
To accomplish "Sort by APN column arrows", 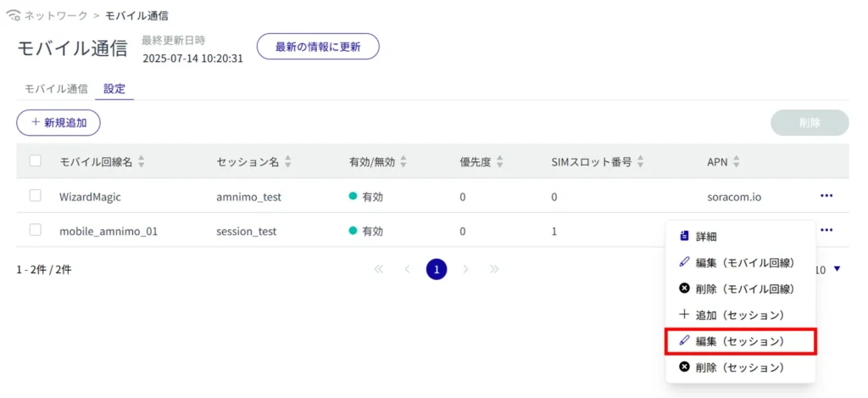I will [737, 161].
